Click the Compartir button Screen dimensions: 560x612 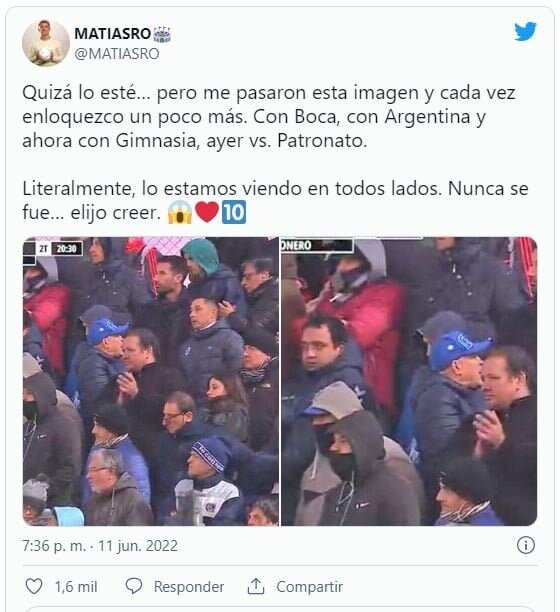[x=309, y=587]
